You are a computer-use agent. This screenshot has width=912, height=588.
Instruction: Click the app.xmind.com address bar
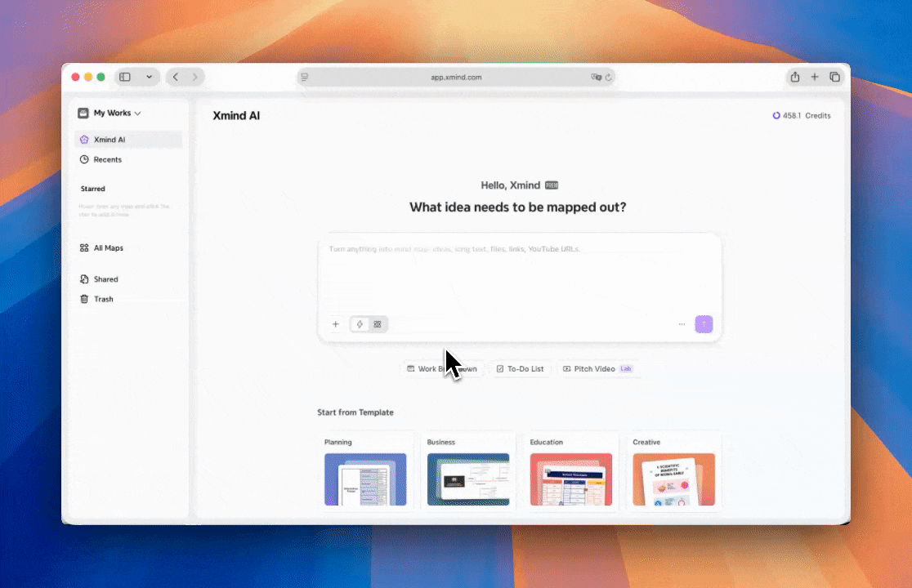[456, 77]
